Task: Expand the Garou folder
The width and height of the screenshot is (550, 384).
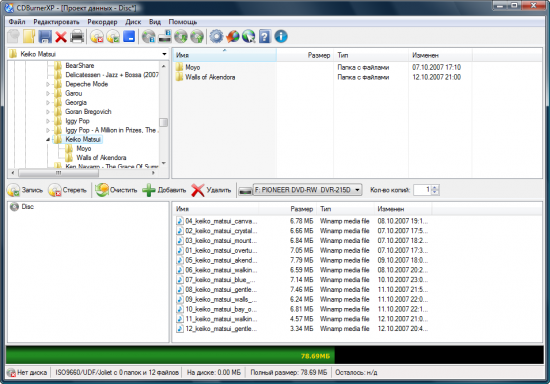Action: point(48,93)
